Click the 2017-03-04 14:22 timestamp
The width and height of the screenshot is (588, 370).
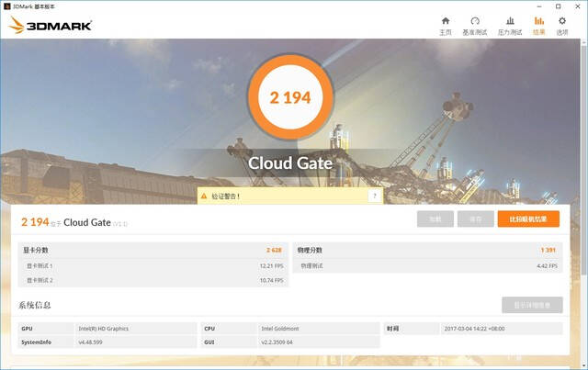tap(474, 329)
